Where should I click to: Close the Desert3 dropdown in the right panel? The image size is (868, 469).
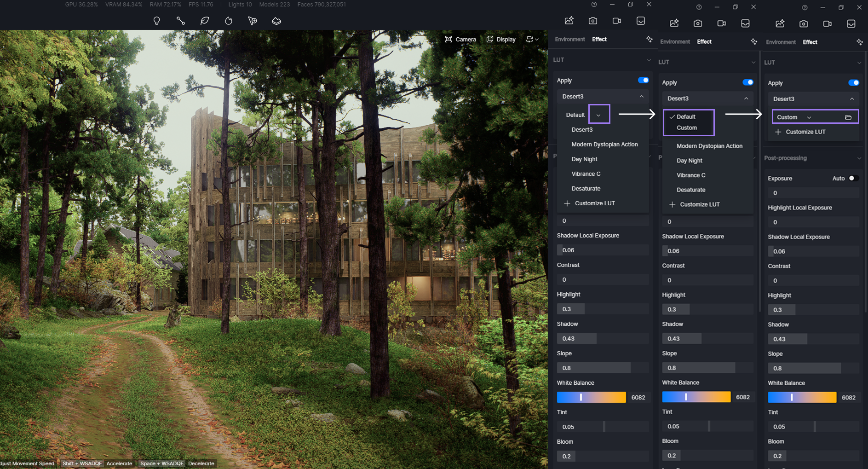(852, 99)
